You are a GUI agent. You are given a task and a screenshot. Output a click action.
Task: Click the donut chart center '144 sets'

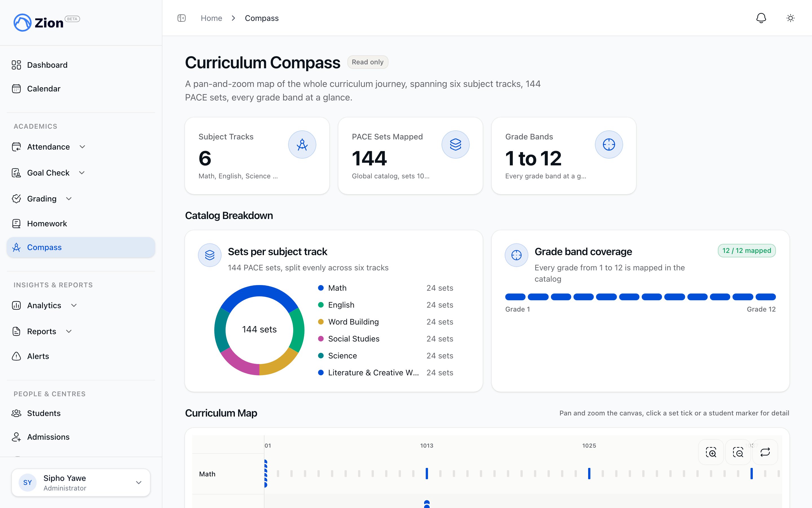click(x=259, y=329)
